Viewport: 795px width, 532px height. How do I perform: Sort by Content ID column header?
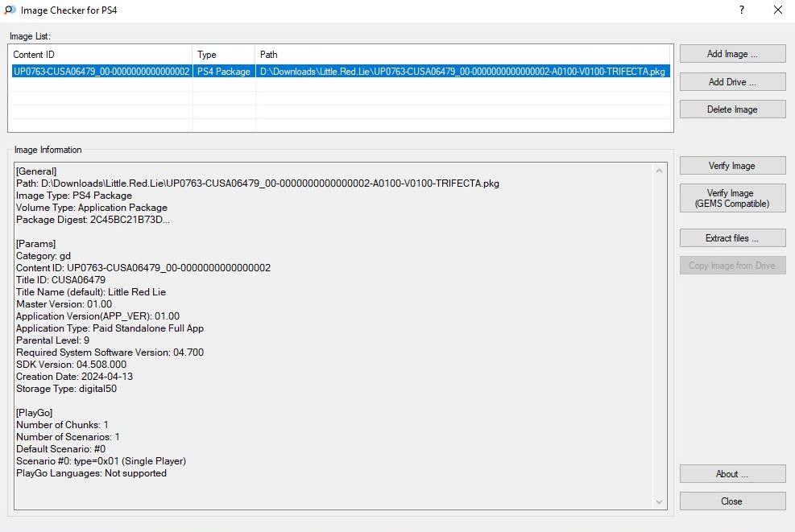pyautogui.click(x=101, y=54)
